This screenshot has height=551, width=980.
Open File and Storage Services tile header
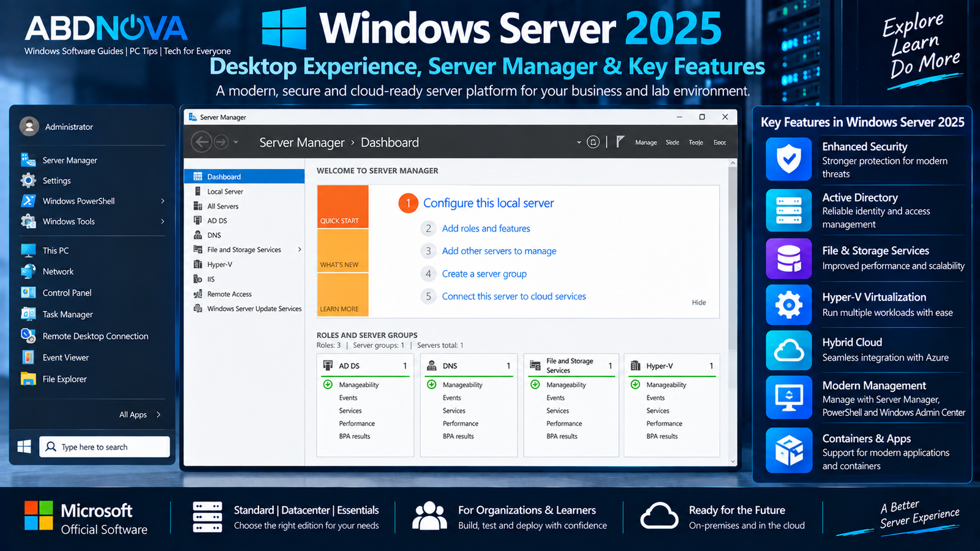[x=571, y=365]
